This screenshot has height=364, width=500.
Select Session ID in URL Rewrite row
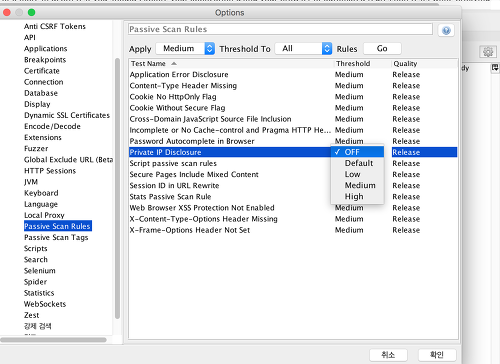pos(293,186)
